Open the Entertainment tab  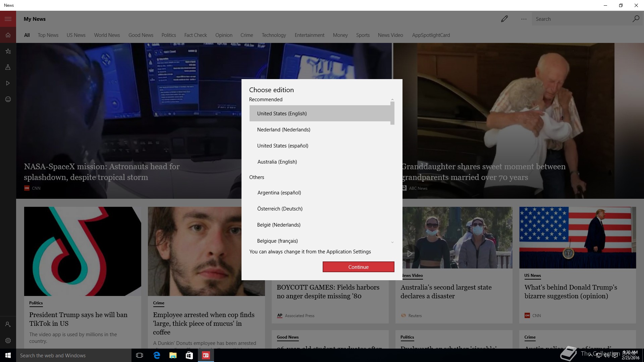[x=310, y=35]
